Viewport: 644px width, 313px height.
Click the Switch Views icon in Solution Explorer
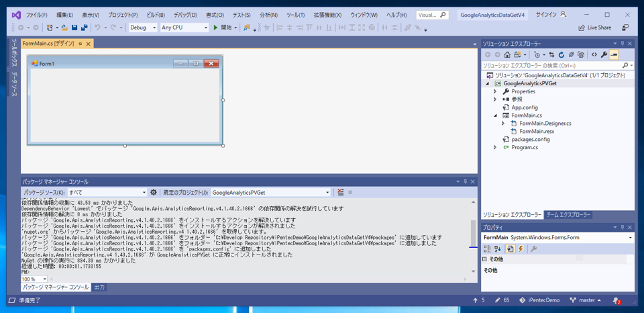point(517,54)
